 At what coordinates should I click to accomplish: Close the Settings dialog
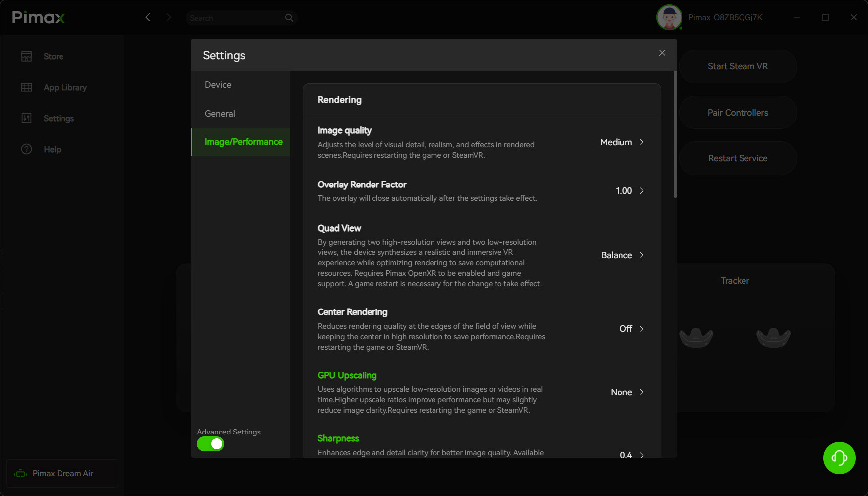(662, 53)
